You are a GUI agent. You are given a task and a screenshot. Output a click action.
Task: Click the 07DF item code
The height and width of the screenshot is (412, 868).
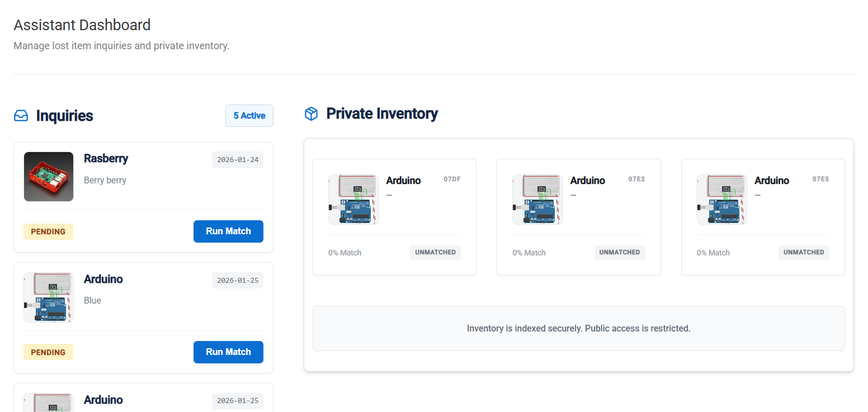click(452, 179)
